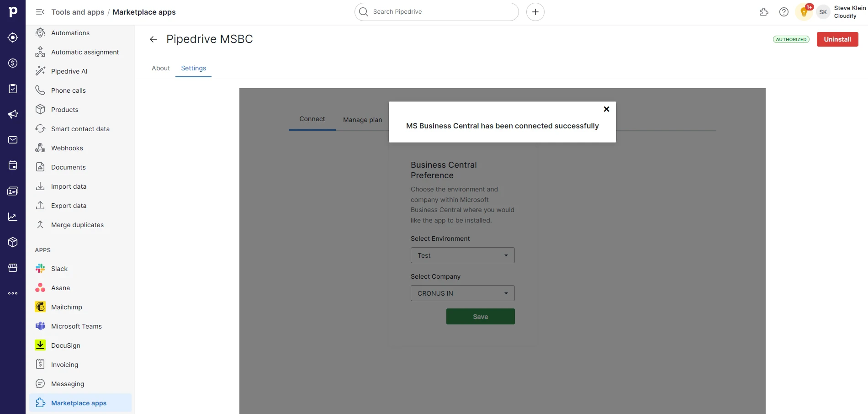Click the Tools and apps breadcrumb
Viewport: 868px width, 414px height.
[78, 12]
